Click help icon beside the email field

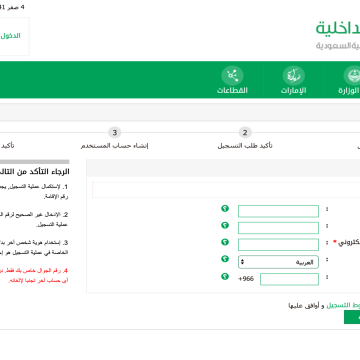point(225,242)
